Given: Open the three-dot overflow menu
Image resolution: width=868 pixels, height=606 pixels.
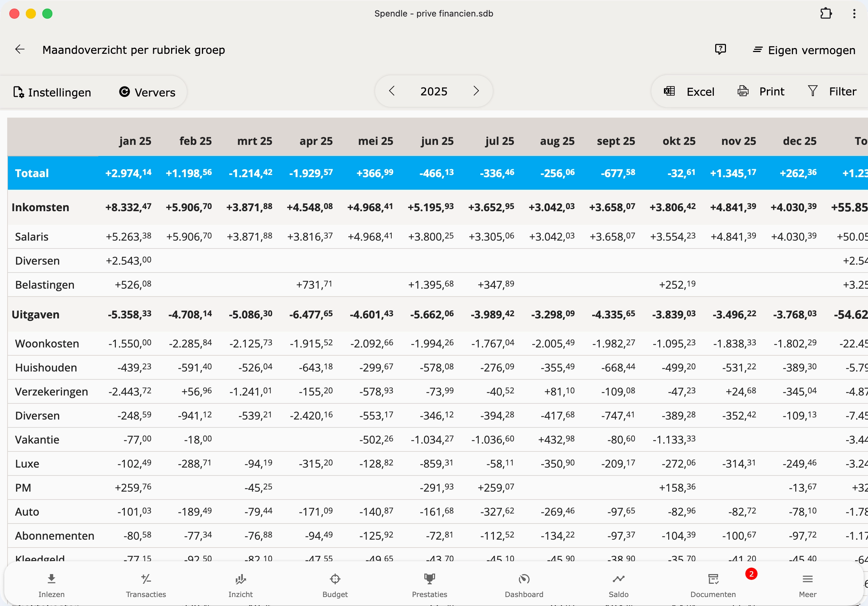Looking at the screenshot, I should (x=854, y=14).
